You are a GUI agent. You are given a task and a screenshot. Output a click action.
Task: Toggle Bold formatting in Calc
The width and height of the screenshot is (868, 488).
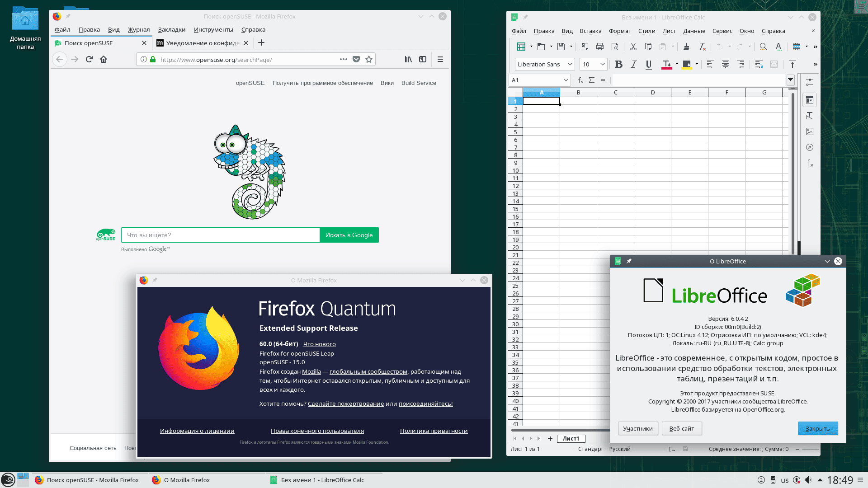[x=618, y=64]
